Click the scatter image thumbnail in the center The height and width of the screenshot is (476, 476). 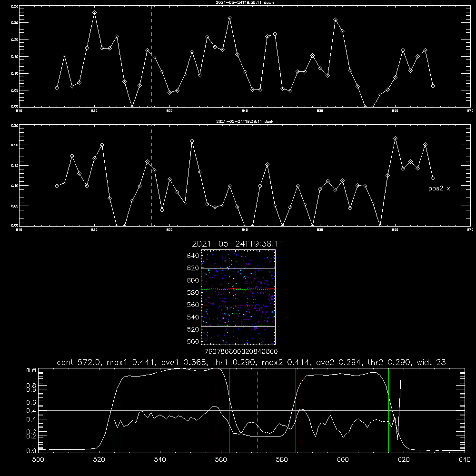click(238, 297)
